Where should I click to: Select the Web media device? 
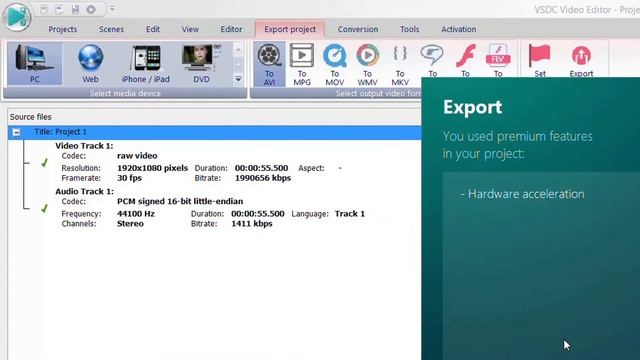pos(90,64)
